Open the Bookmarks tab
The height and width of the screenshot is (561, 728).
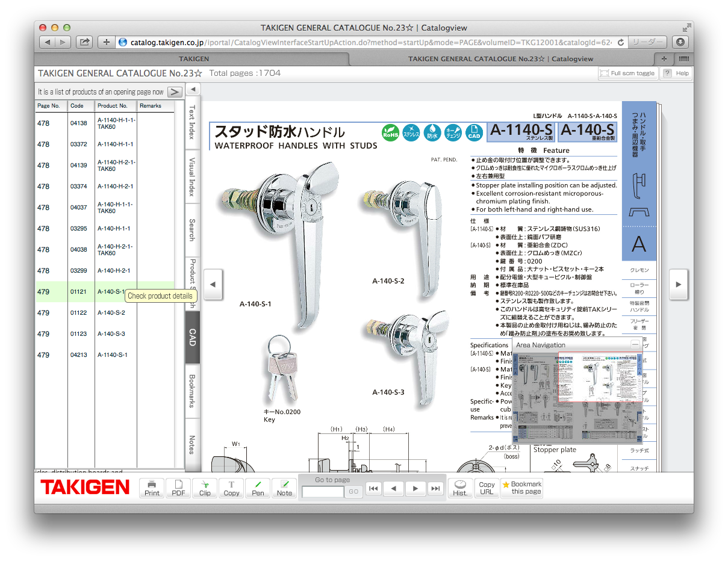(192, 391)
